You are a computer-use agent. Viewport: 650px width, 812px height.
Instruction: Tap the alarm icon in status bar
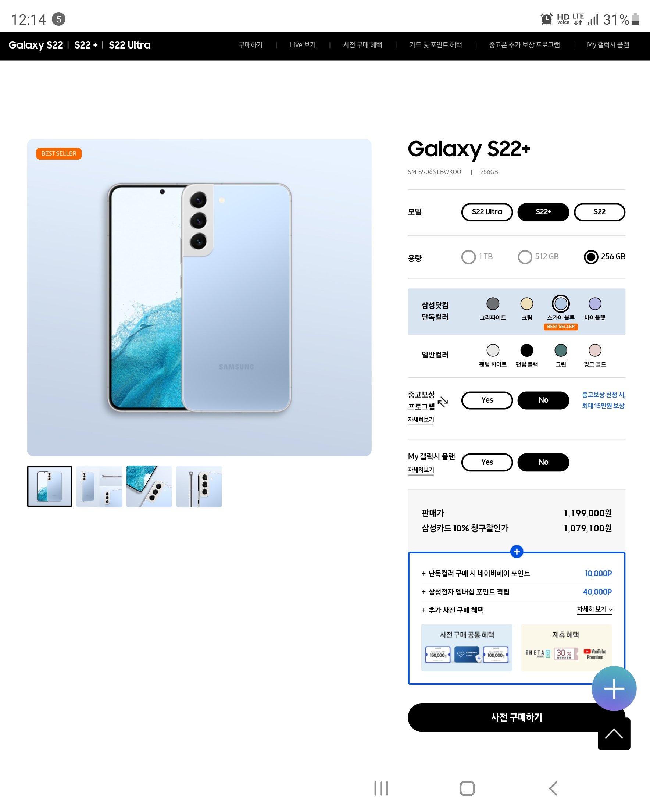tap(546, 19)
